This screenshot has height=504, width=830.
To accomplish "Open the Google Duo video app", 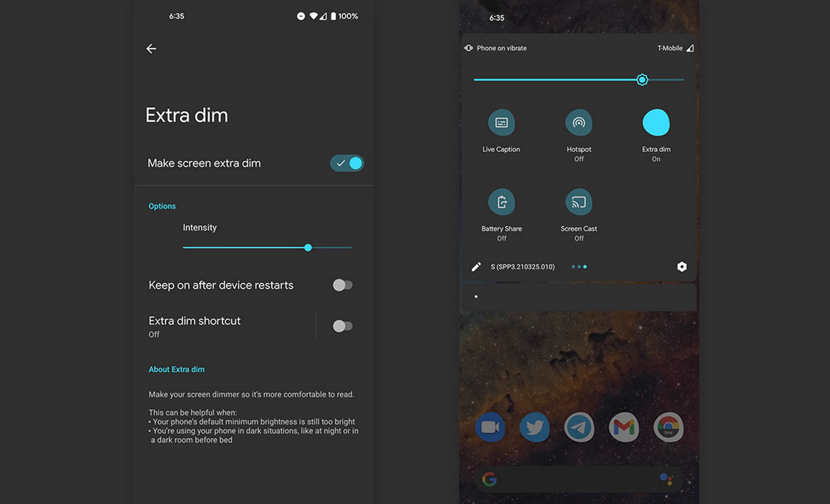I will click(x=490, y=427).
